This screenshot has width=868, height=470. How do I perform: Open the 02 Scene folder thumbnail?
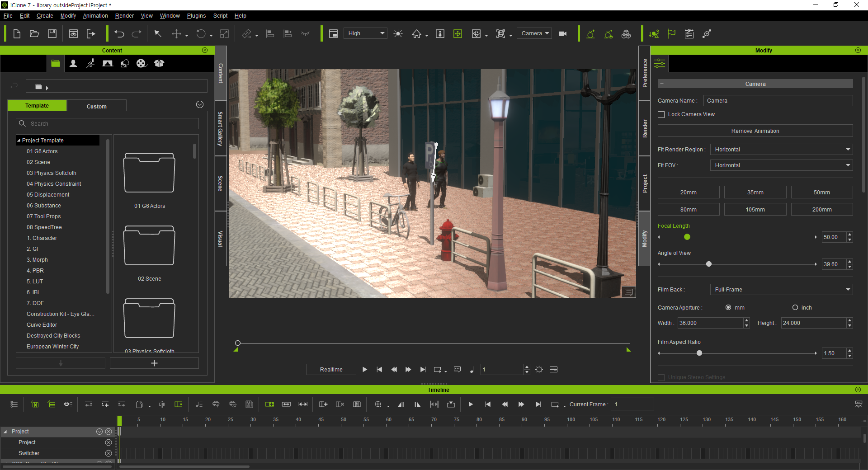click(x=149, y=246)
